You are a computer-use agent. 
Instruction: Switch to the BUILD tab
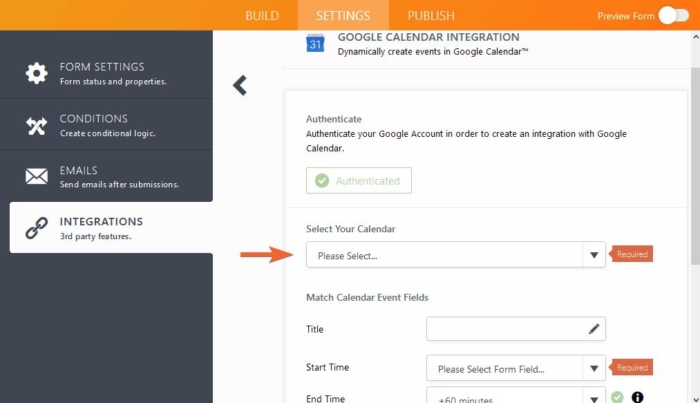point(262,16)
